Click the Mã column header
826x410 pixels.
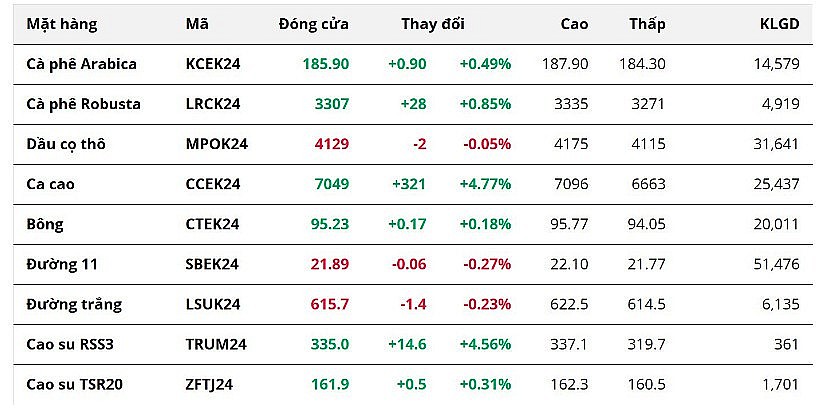pos(197,23)
